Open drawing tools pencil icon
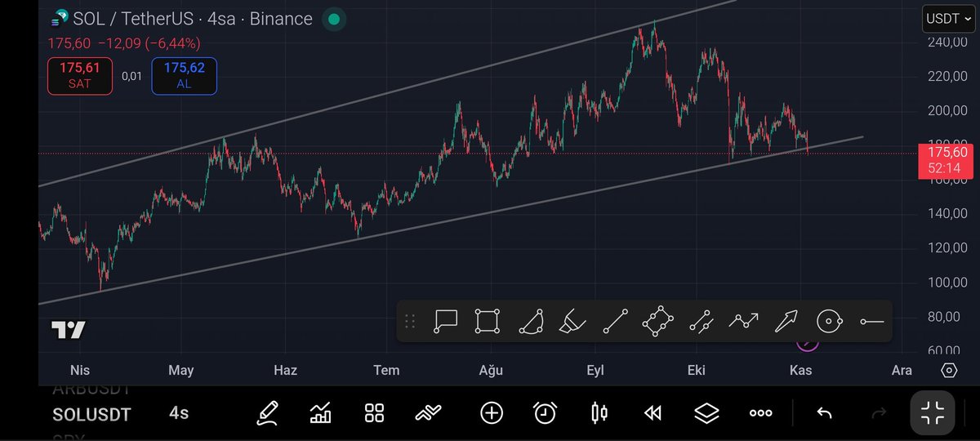980x441 pixels. click(268, 413)
